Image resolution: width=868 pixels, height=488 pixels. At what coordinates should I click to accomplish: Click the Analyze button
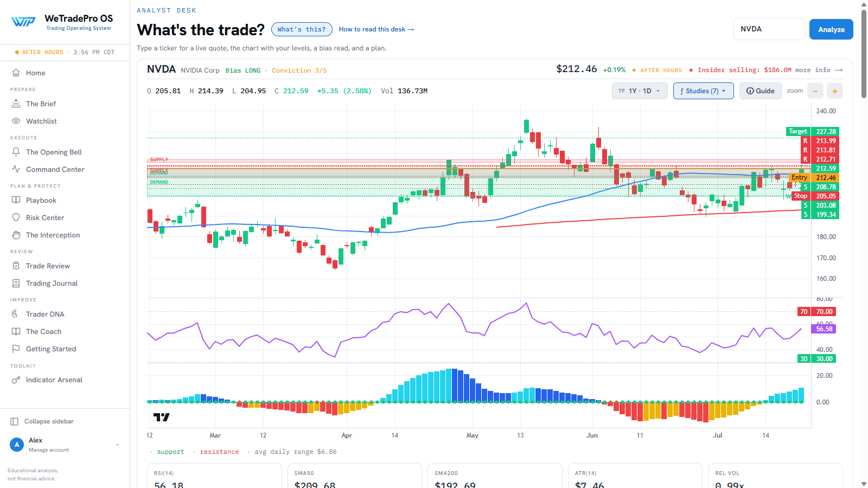click(831, 29)
